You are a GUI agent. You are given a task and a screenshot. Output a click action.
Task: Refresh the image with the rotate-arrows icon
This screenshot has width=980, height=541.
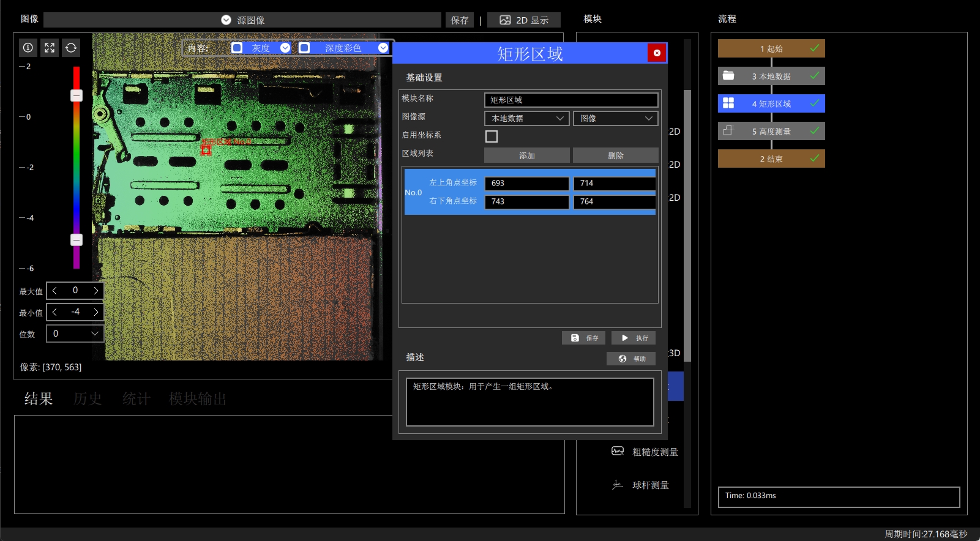71,48
